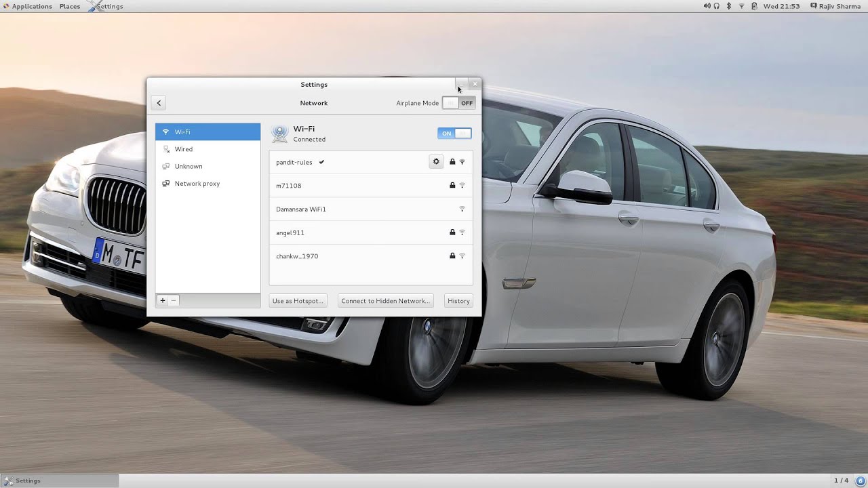The image size is (868, 488).
Task: Connect to the m71108 network
Action: click(371, 186)
